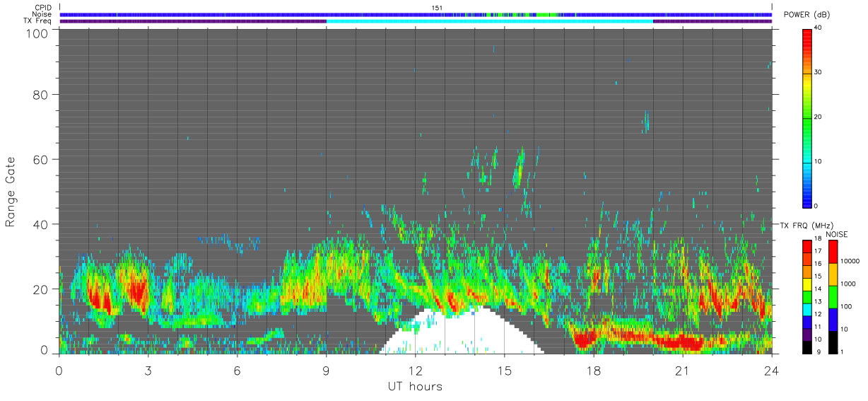Click the cyan segment of the TX Freq bar

click(x=490, y=21)
